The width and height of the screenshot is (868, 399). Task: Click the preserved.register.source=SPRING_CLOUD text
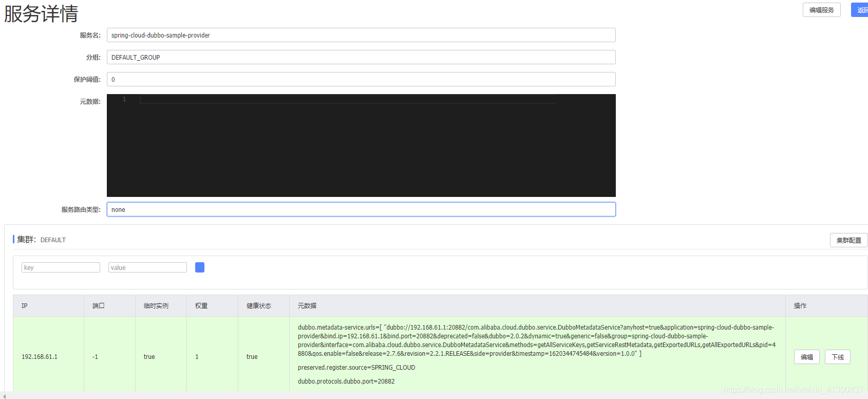[356, 368]
